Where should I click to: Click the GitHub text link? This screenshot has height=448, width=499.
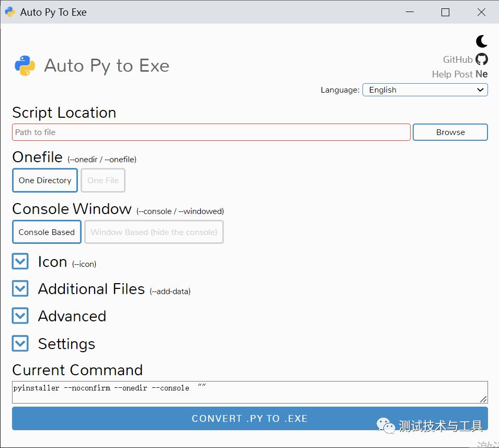pyautogui.click(x=458, y=60)
